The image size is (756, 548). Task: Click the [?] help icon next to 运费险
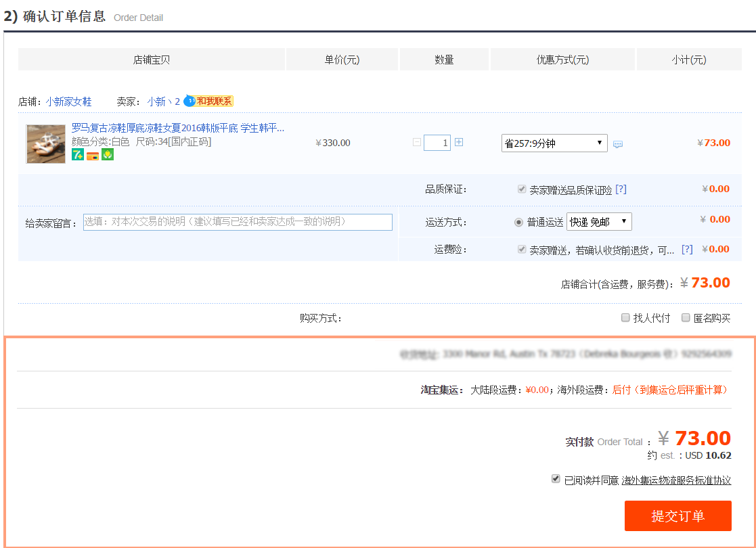click(x=688, y=249)
